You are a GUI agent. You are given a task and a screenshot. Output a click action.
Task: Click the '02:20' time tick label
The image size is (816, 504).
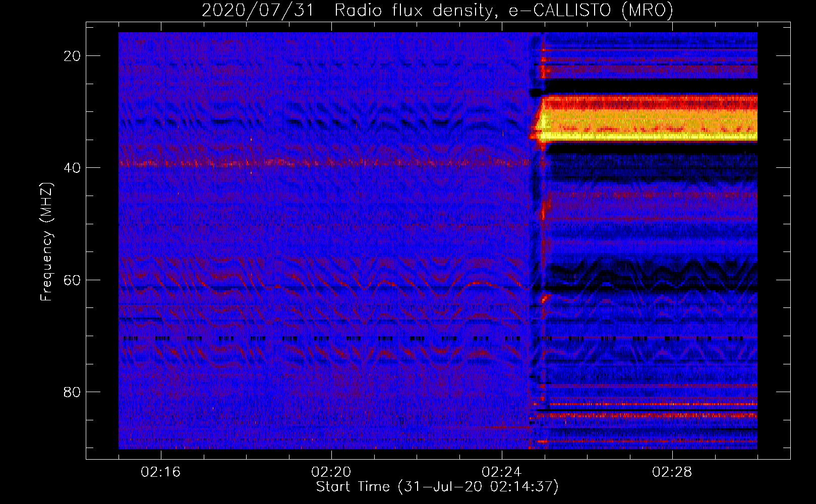point(331,472)
